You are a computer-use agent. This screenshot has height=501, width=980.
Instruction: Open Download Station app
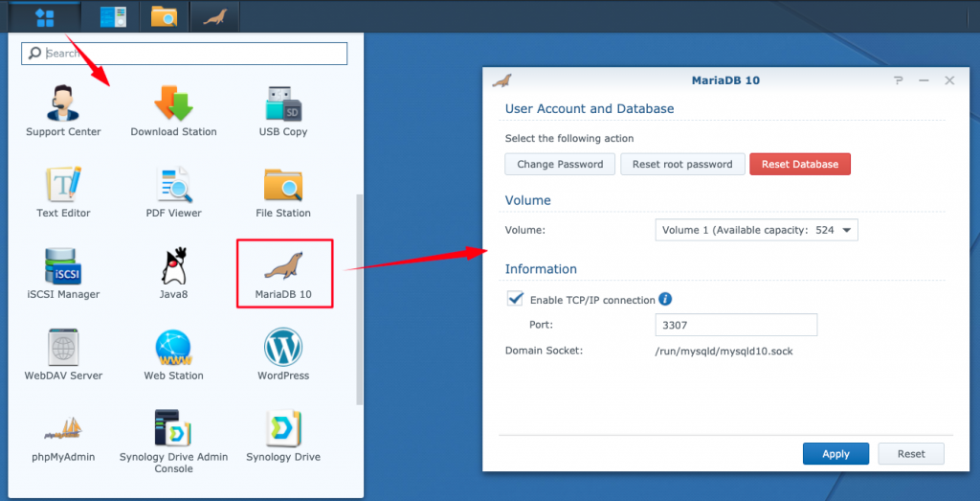coord(174,111)
